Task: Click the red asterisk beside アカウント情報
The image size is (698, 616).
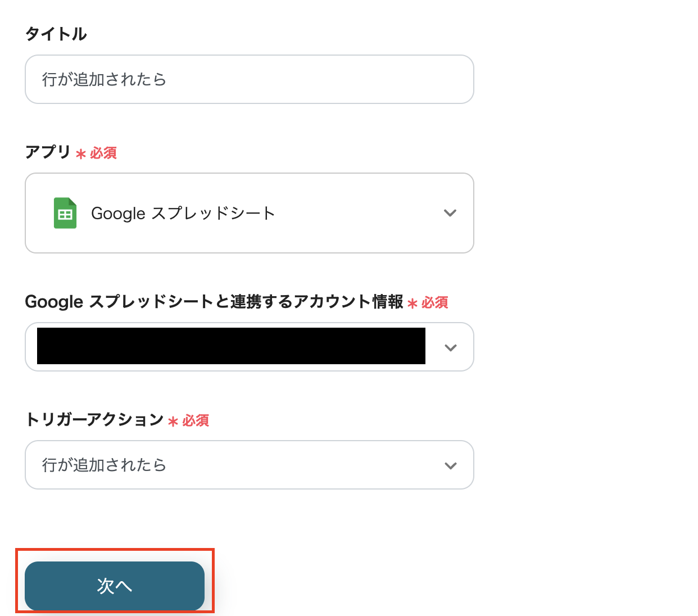Action: pos(413,304)
